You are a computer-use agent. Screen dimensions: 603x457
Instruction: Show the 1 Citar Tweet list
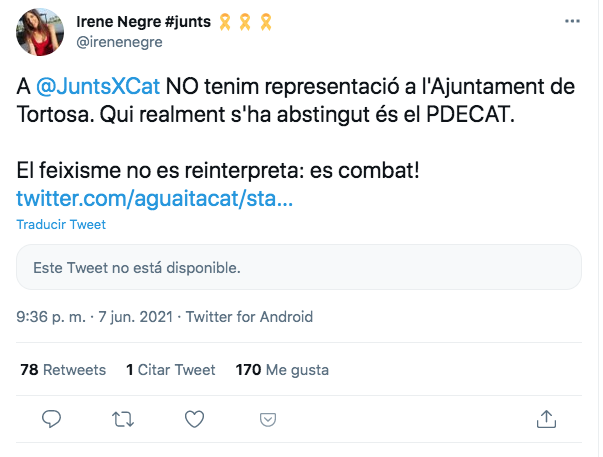[168, 369]
